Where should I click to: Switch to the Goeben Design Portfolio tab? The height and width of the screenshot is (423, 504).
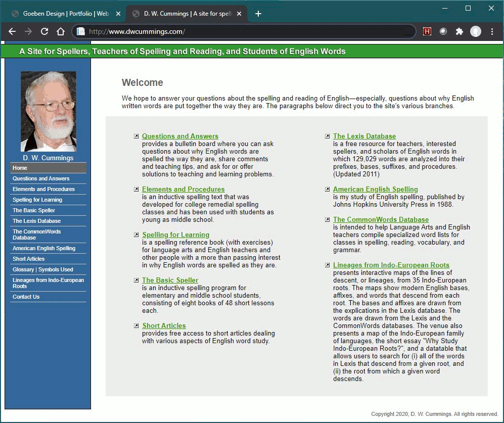click(66, 14)
